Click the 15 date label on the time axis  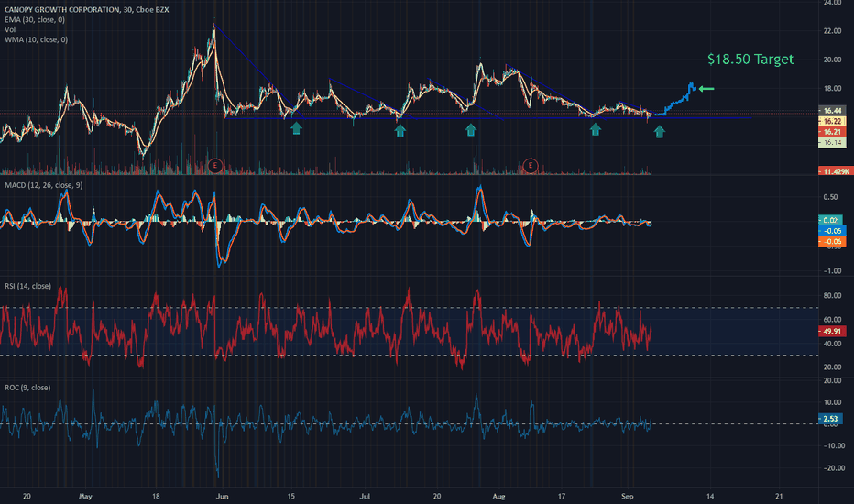[291, 497]
